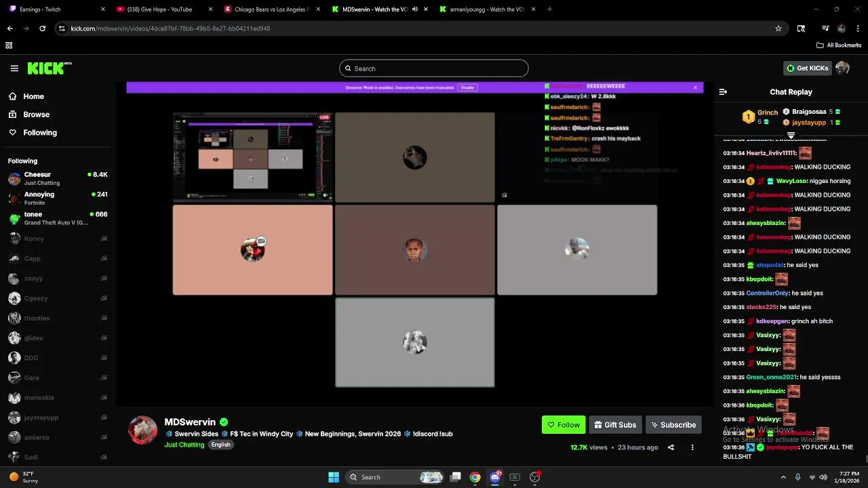Screen dimensions: 868x488
Task: Open the video more options menu
Action: pos(692,447)
